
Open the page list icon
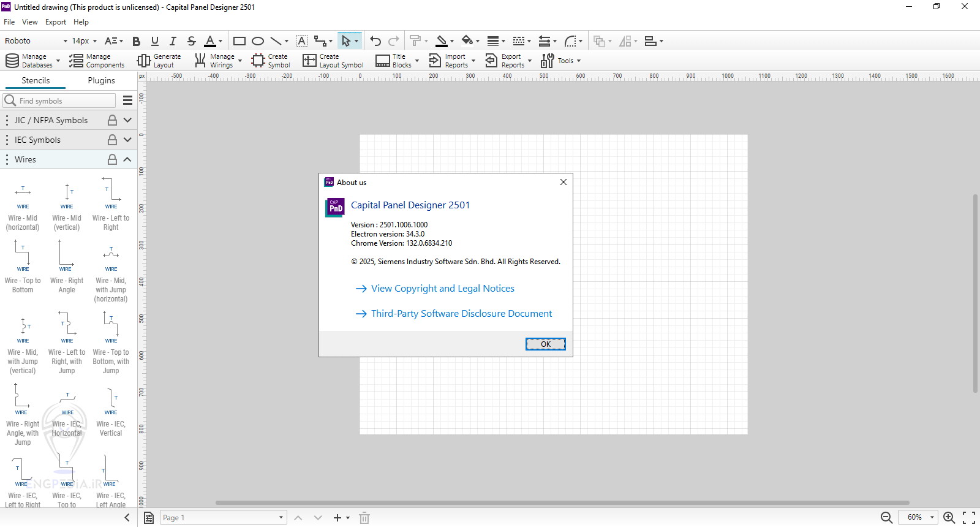149,518
